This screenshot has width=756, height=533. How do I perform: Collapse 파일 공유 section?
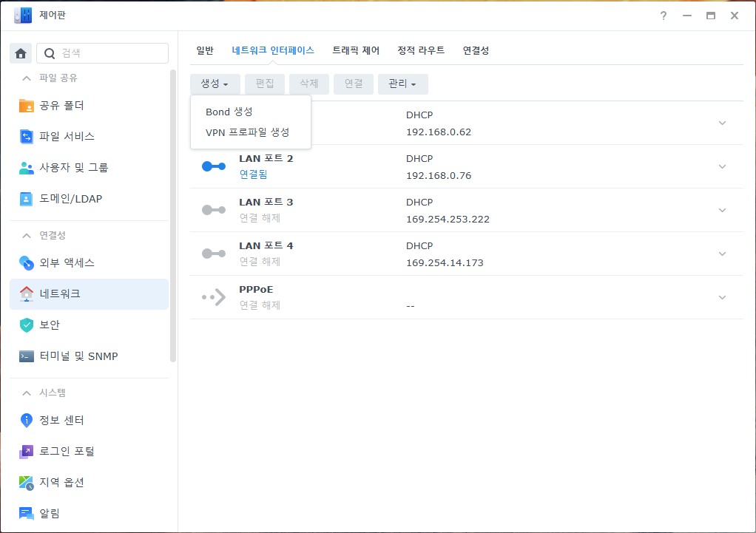tap(27, 78)
